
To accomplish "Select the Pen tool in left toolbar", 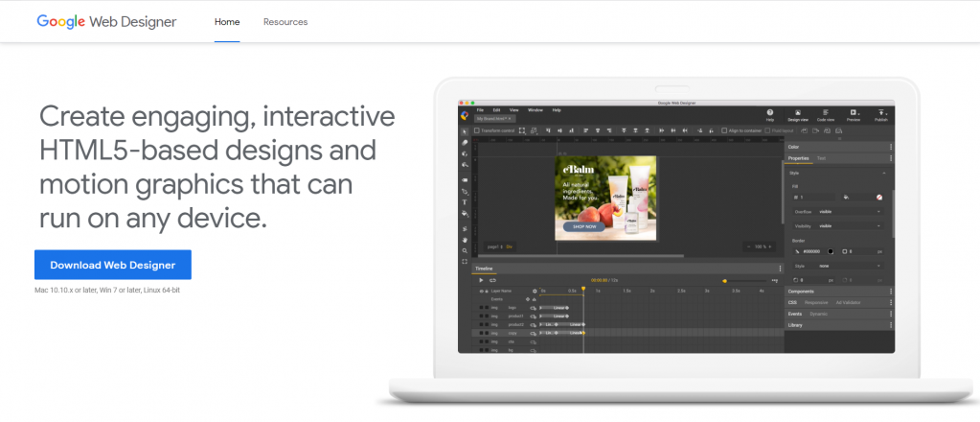I will coord(465,192).
